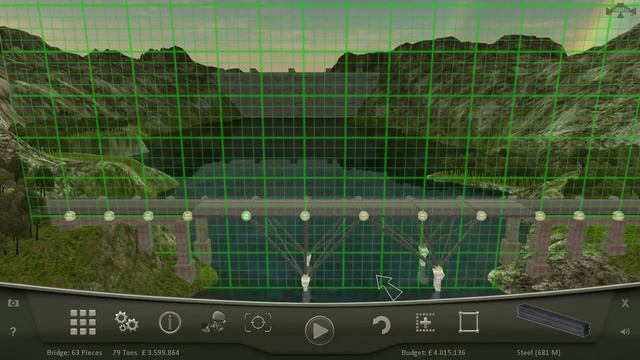The image size is (640, 360).
Task: Select the second deck anchor from the right
Action: point(579,216)
